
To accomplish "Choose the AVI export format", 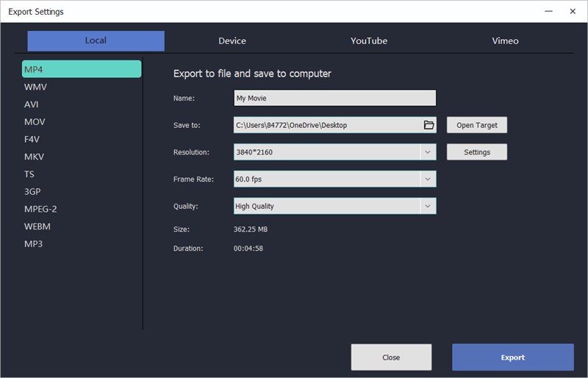I will point(31,104).
